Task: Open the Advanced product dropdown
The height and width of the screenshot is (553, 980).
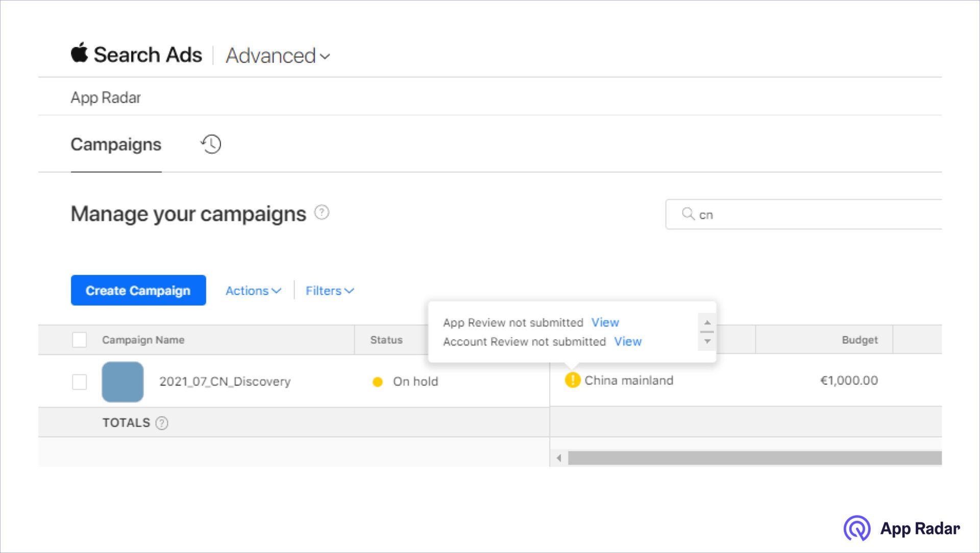Action: [278, 56]
